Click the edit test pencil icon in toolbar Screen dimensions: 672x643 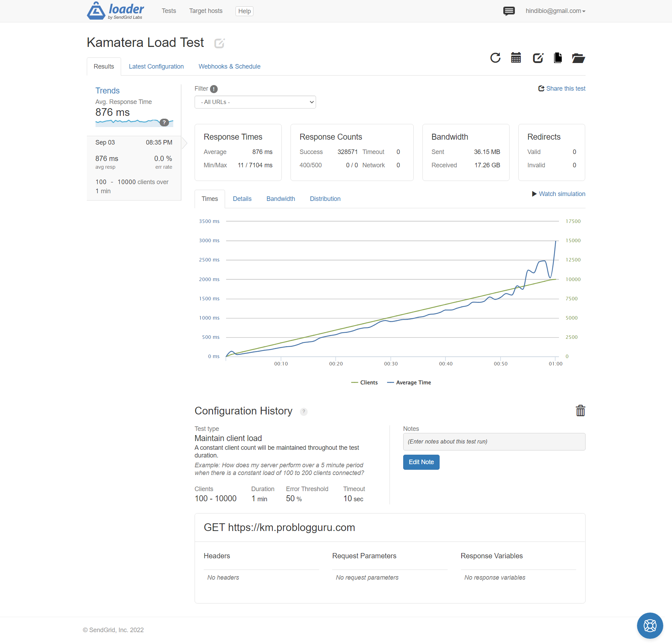pos(538,58)
